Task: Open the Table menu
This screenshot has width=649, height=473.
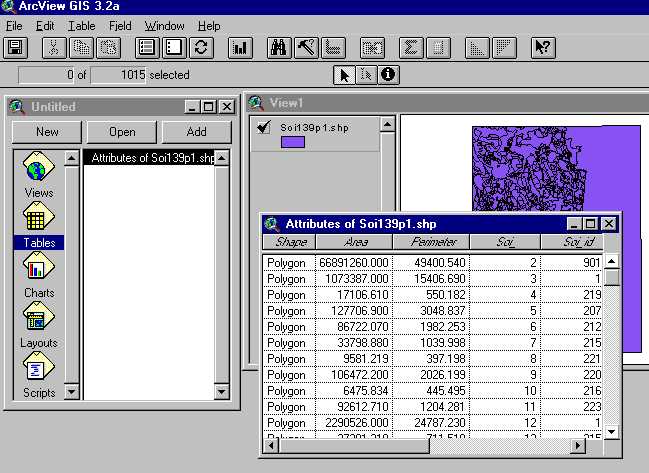Action: click(x=82, y=26)
